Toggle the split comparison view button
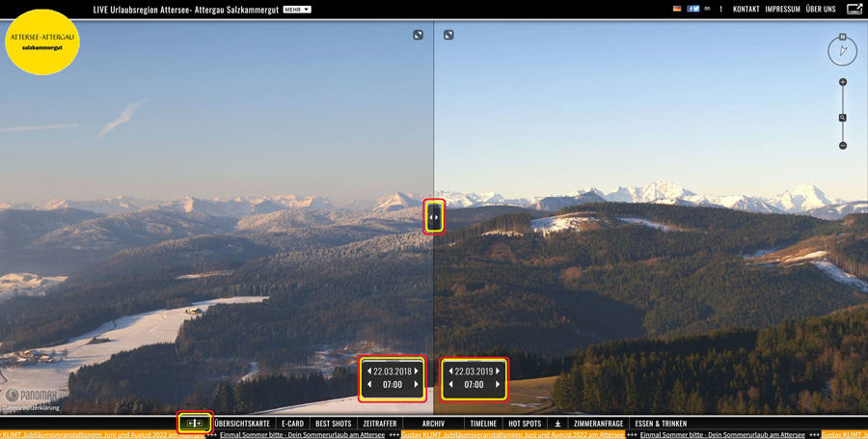 click(x=195, y=423)
